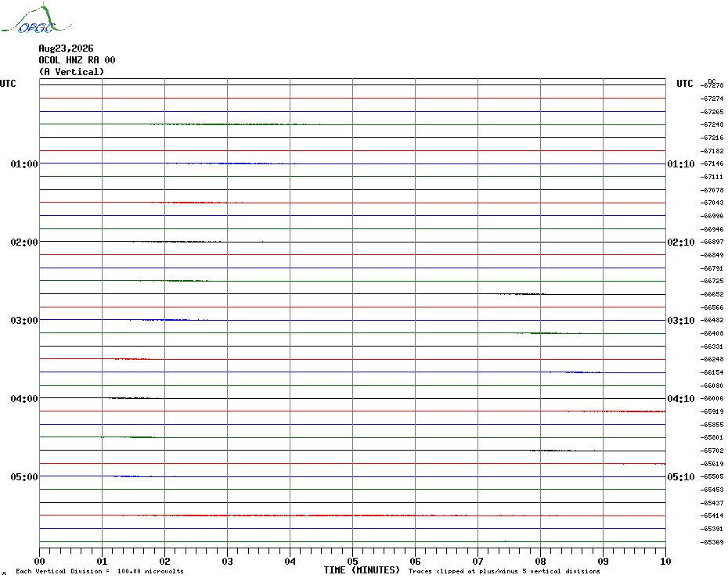Click the 07 minute tick label
Viewport: 728px width, 582px height.
[x=478, y=561]
